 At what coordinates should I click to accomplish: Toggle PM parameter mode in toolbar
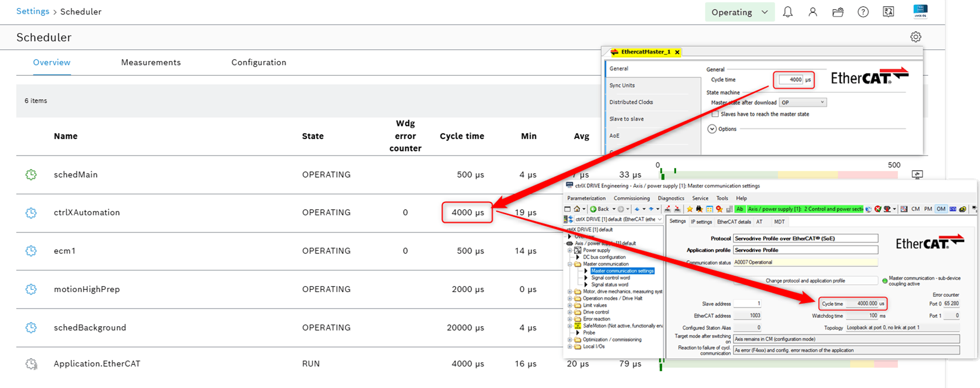pos(928,209)
